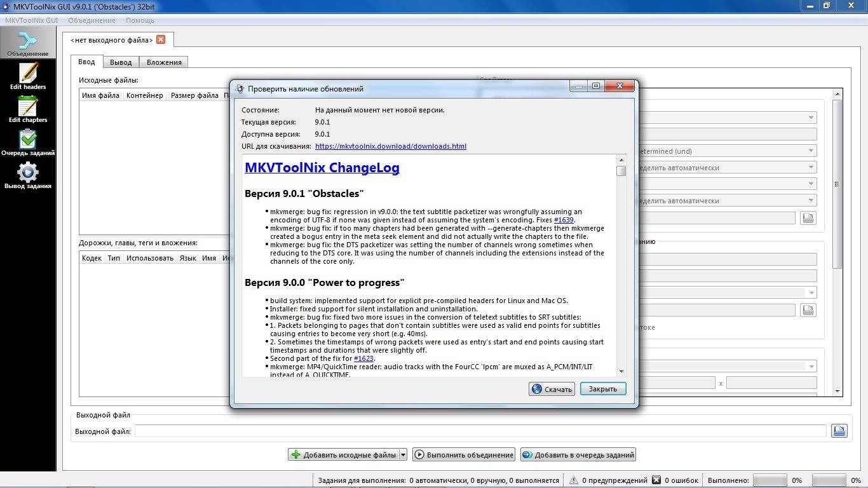Image resolution: width=868 pixels, height=488 pixels.
Task: Click the warnings triangle icon in status bar
Action: pos(573,480)
